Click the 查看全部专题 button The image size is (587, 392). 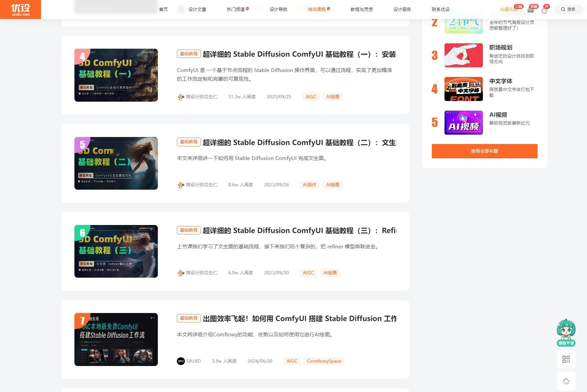[485, 151]
